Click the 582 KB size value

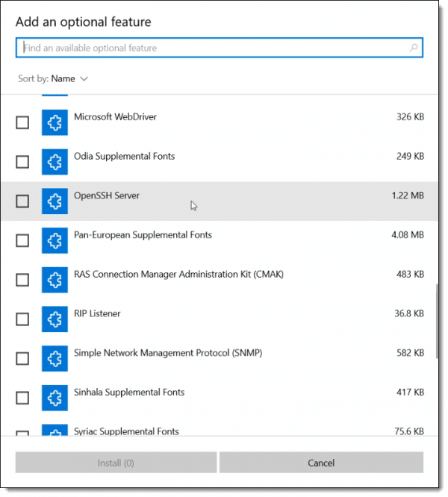click(410, 352)
